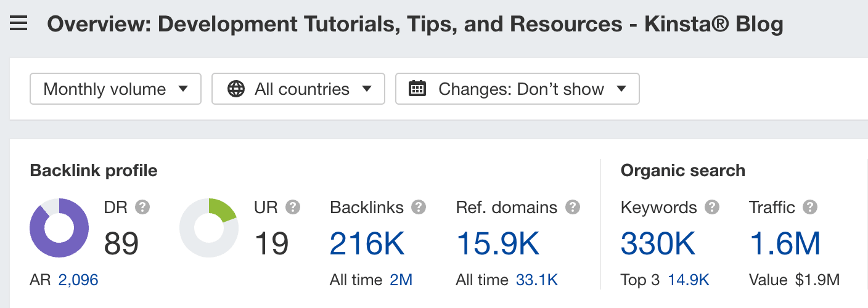Click the Value $1.9M text
Viewport: 868px width, 308px height.
[x=795, y=280]
